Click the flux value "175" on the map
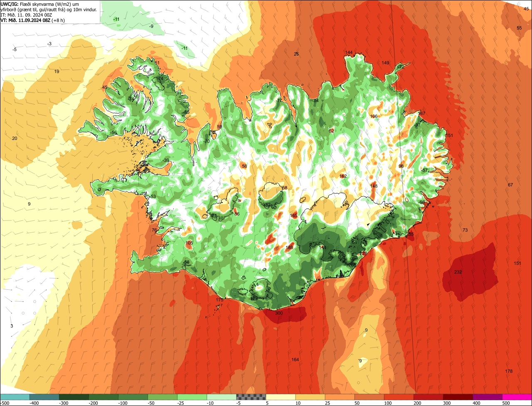Viewport: 532px width, 406px height. [220, 300]
